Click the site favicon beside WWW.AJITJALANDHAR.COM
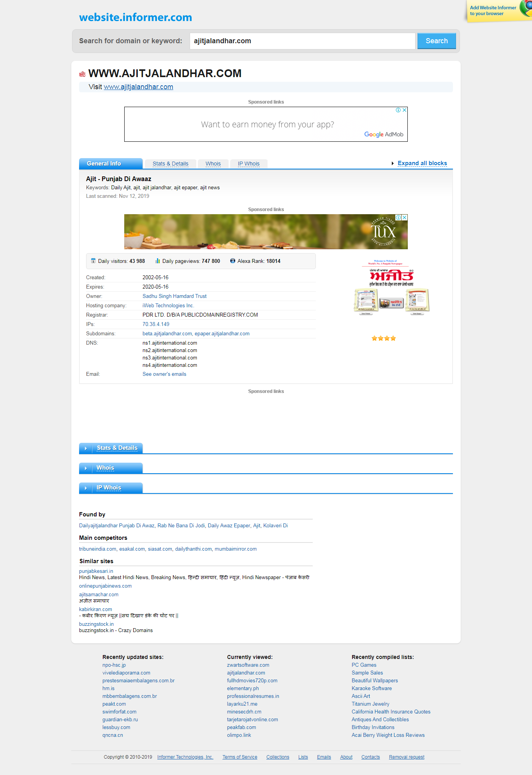The width and height of the screenshot is (532, 775). click(82, 74)
